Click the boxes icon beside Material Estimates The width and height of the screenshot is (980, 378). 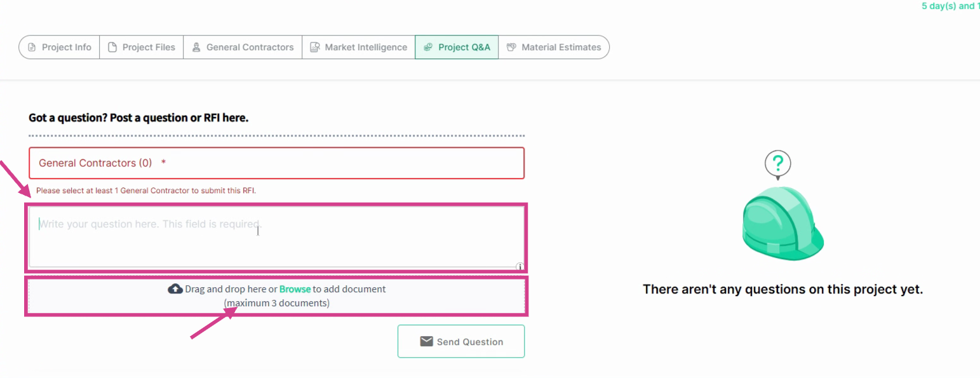pos(511,47)
